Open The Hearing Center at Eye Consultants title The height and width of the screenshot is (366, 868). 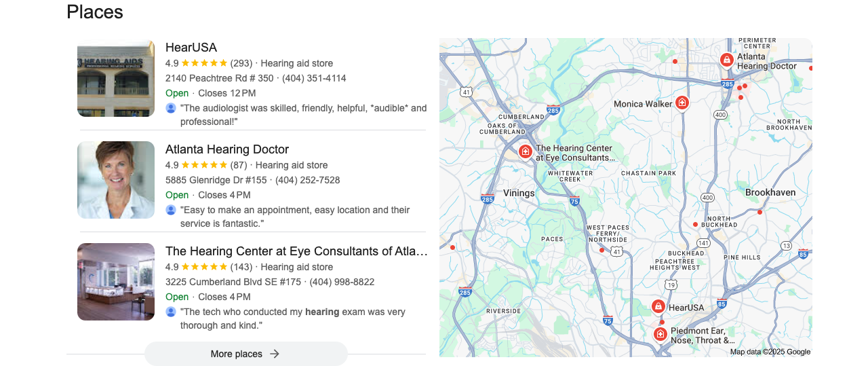click(x=296, y=251)
